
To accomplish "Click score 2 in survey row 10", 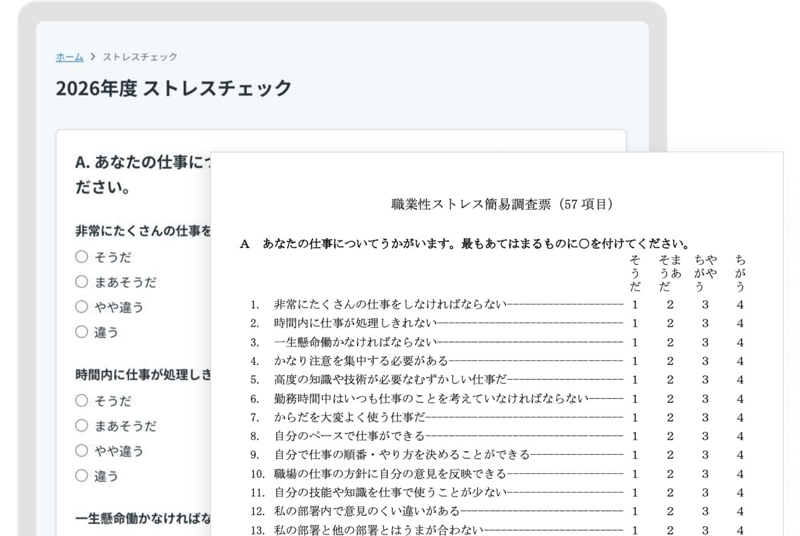I will point(670,474).
